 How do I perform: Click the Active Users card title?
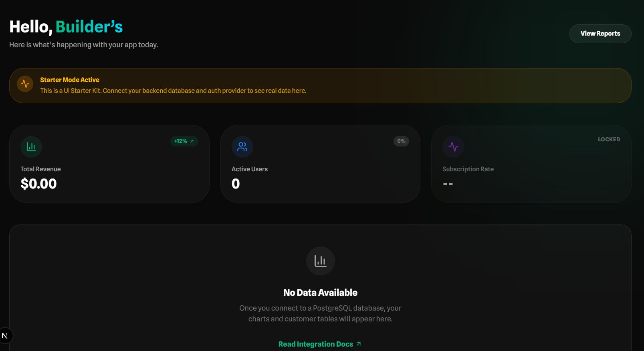point(250,169)
